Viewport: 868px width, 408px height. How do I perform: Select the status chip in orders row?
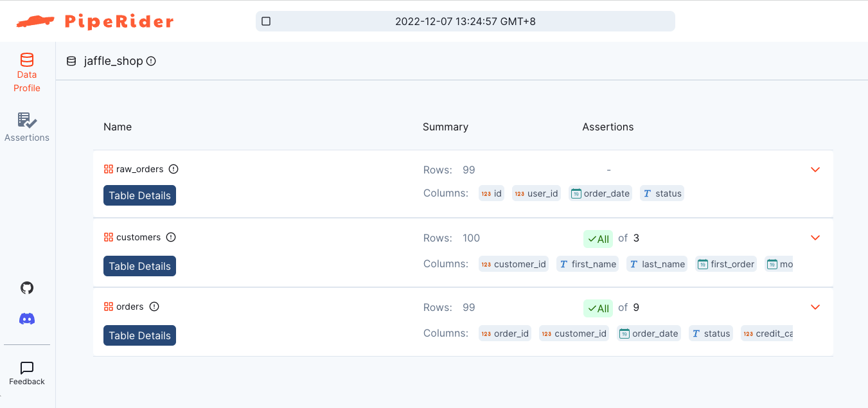coord(711,333)
